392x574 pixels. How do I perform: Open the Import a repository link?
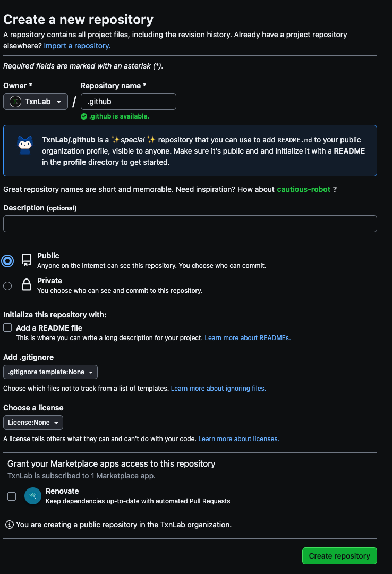[x=77, y=46]
